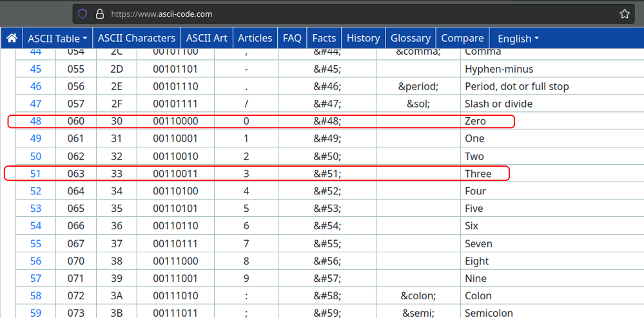
Task: Follow the decimal 50 link
Action: (35, 156)
